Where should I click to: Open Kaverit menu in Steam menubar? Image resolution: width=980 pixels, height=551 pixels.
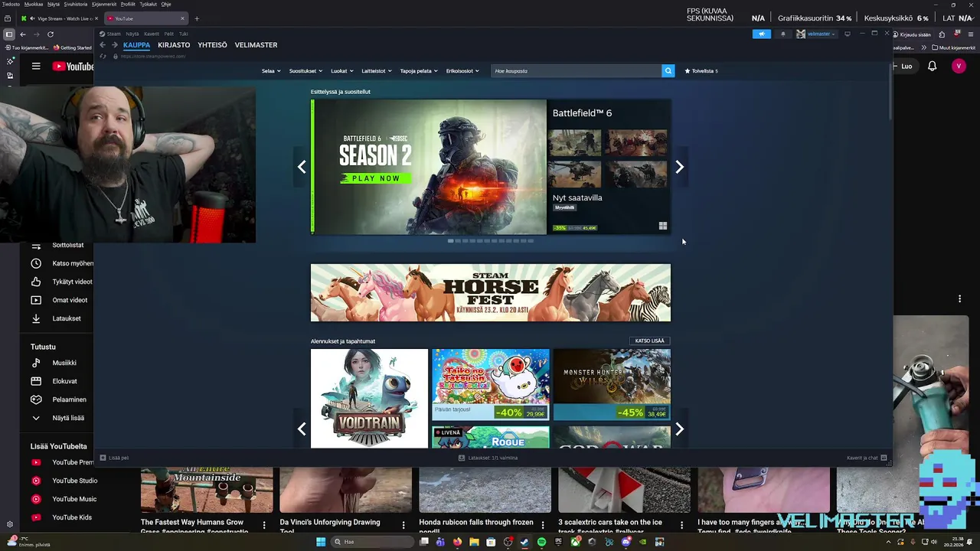coord(151,34)
